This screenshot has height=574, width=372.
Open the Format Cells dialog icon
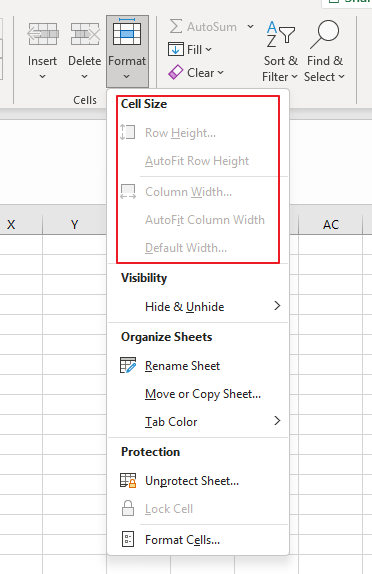(128, 539)
